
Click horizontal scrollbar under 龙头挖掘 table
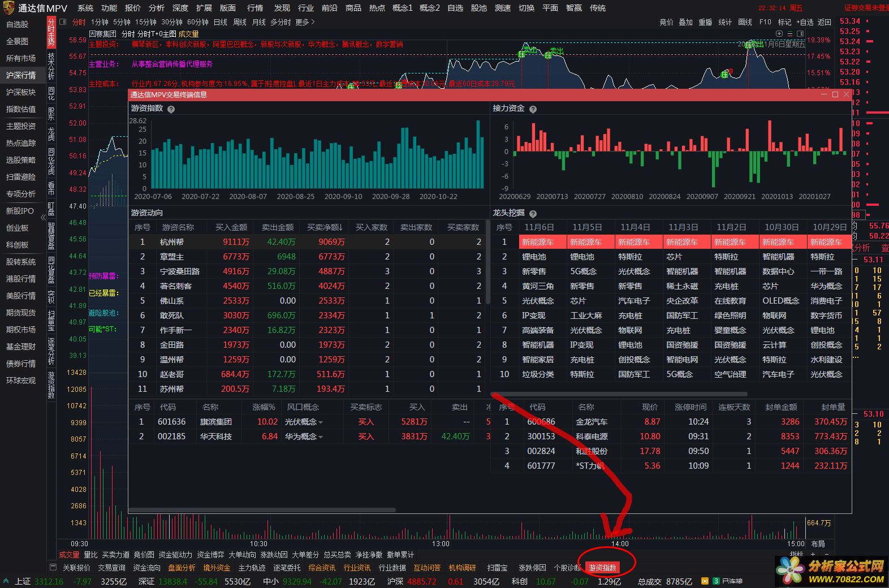pos(619,394)
